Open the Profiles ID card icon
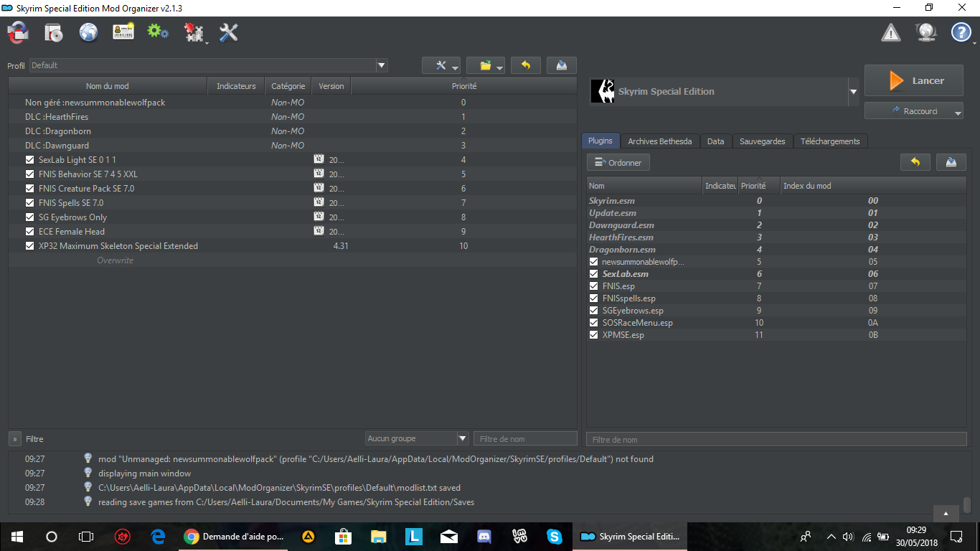Viewport: 980px width, 551px height. tap(123, 32)
